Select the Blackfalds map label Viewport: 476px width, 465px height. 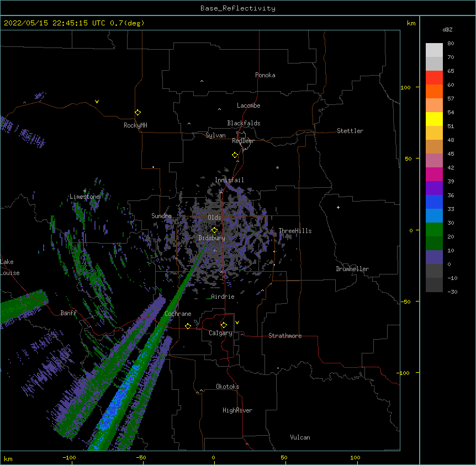click(x=244, y=123)
